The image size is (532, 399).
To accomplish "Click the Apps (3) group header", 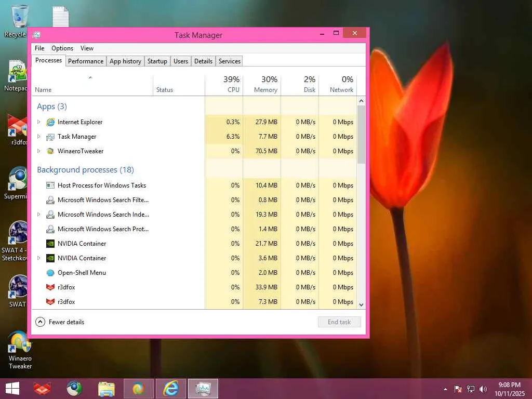I will (52, 107).
